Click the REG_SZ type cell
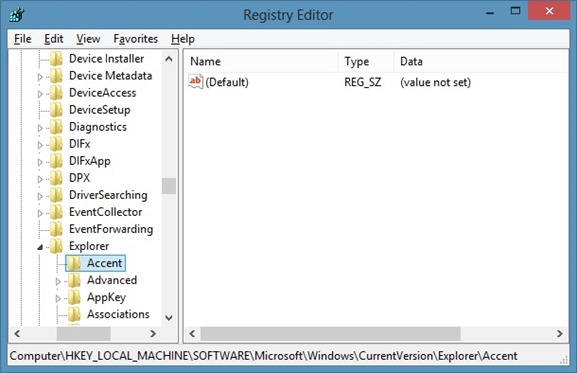Screen dimensions: 577x373 point(363,82)
